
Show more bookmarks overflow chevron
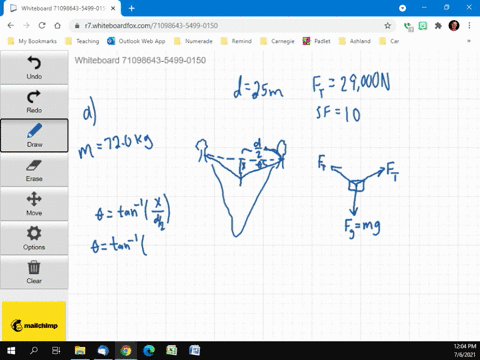(469, 41)
